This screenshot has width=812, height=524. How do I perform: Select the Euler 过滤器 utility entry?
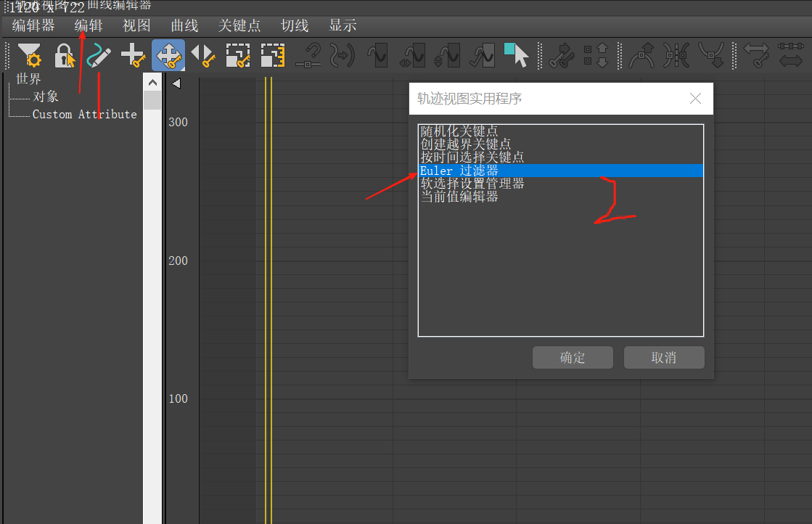(x=561, y=171)
